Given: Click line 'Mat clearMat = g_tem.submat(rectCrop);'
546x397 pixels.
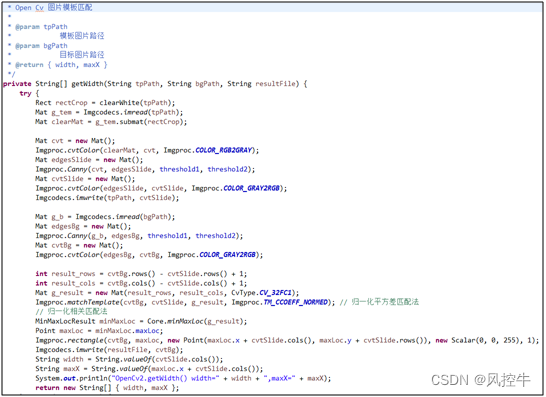Looking at the screenshot, I should coord(111,122).
